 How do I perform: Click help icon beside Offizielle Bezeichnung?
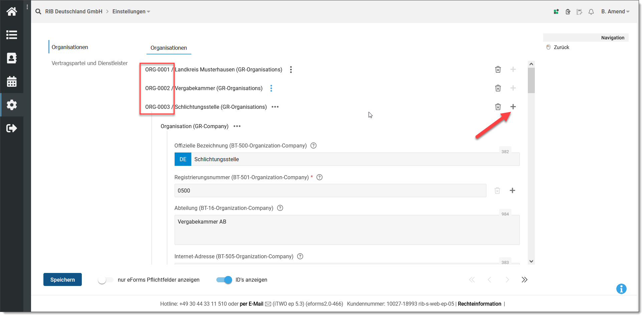coord(313,145)
